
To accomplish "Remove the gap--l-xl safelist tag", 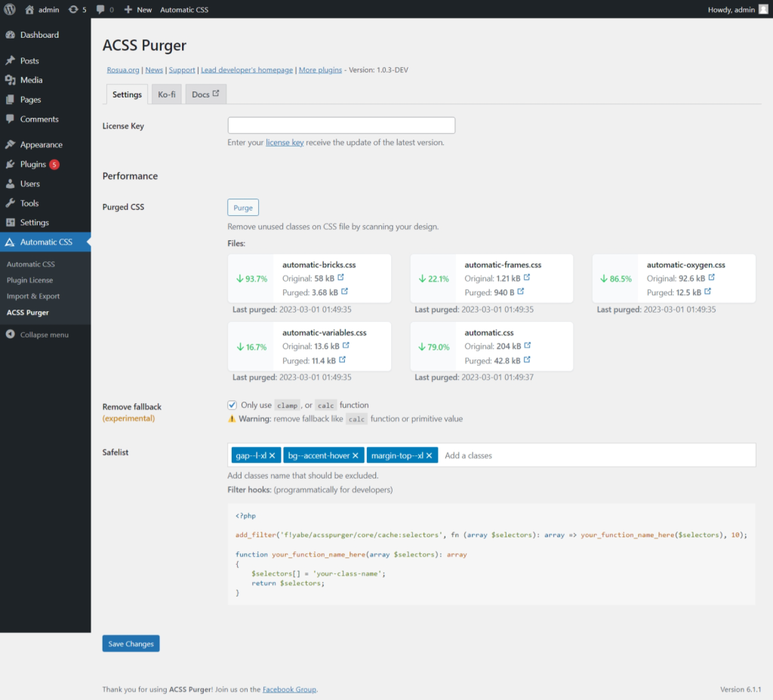I will (x=273, y=455).
